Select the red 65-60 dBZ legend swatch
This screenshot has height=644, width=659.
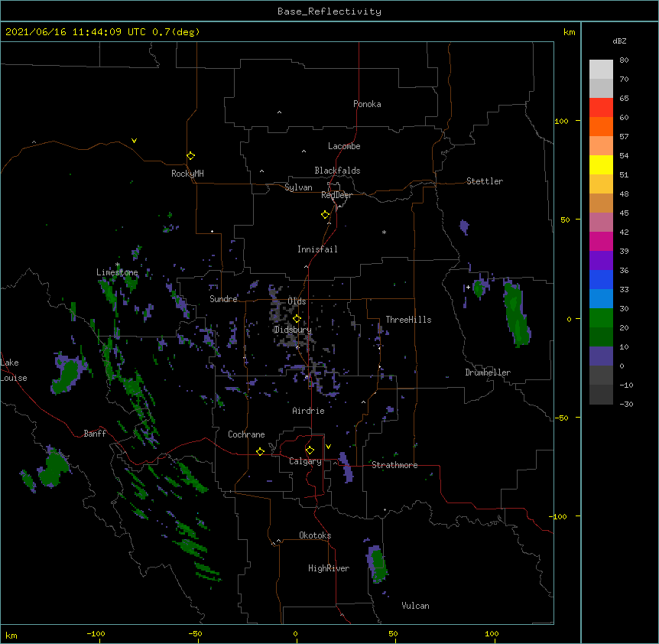click(601, 107)
